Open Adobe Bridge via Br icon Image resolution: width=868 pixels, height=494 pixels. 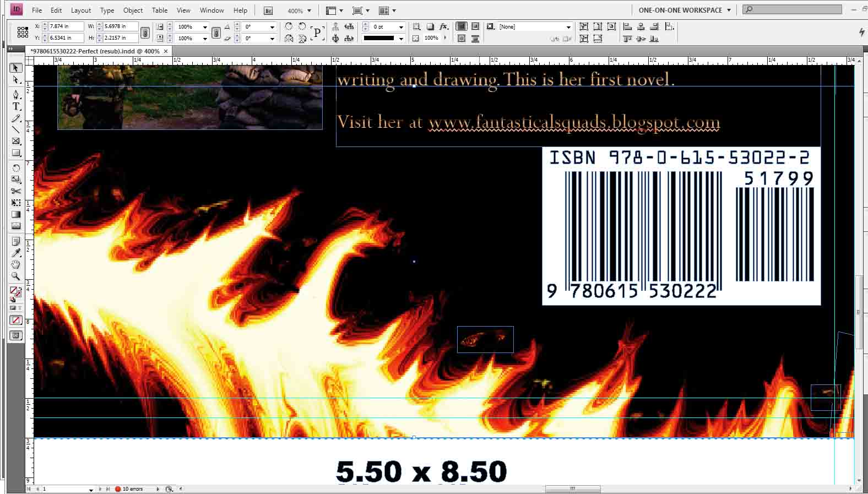pos(268,10)
